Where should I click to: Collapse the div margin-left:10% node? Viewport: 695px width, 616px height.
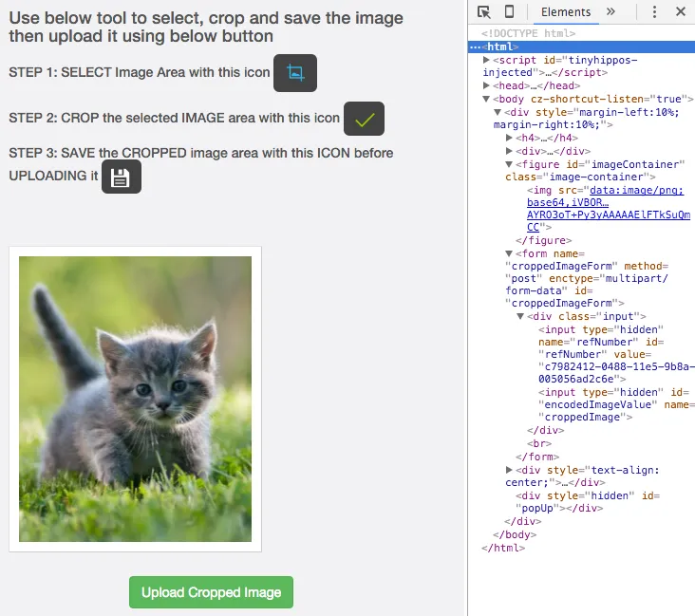click(x=498, y=112)
